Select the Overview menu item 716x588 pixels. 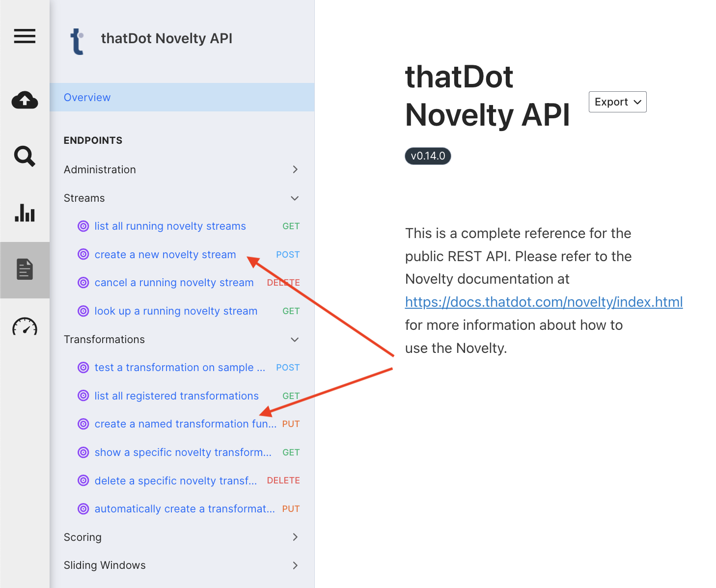[87, 97]
